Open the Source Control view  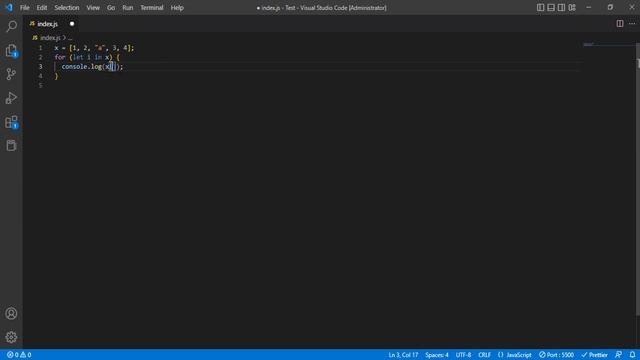11,74
